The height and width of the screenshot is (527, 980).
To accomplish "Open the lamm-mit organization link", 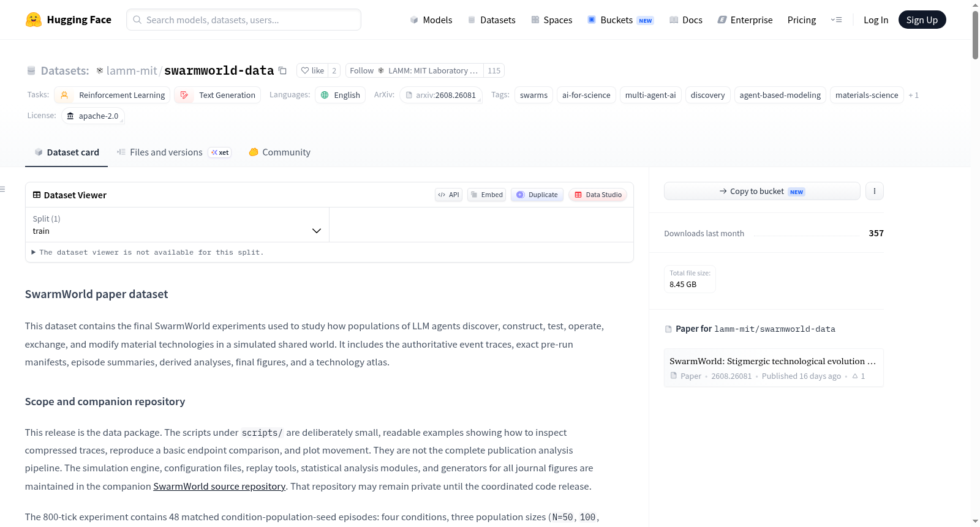I will 132,70.
